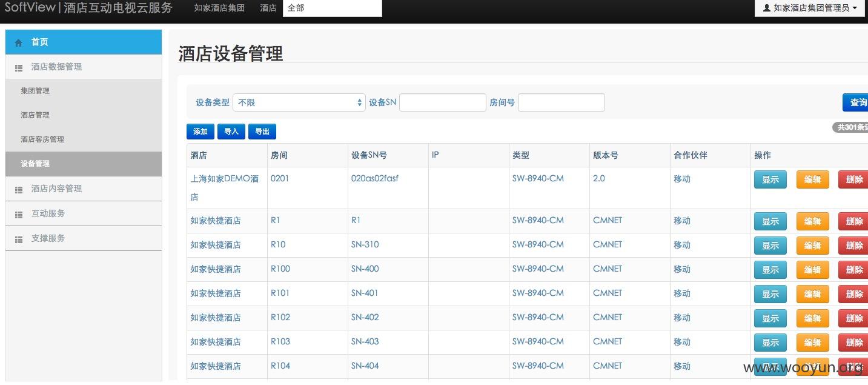Click the 导出 button
This screenshot has width=868, height=385.
click(x=262, y=132)
